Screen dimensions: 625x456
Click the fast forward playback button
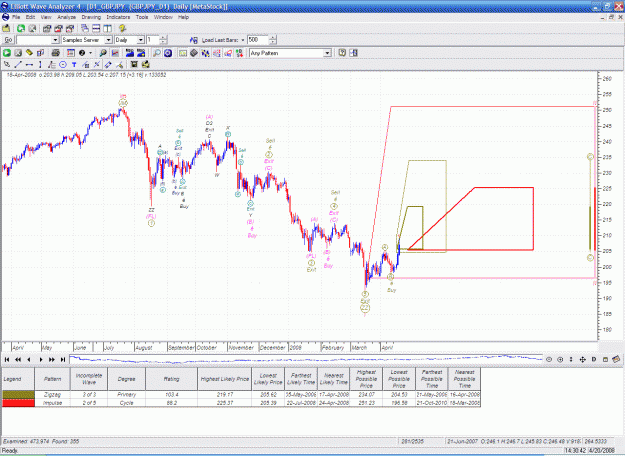click(x=52, y=360)
